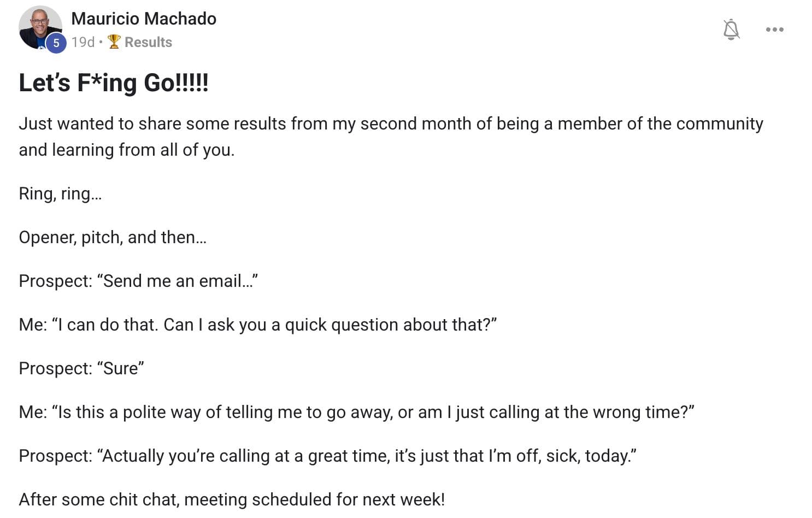Click the level 5 progress badge
Image resolution: width=812 pixels, height=518 pixels.
point(55,43)
